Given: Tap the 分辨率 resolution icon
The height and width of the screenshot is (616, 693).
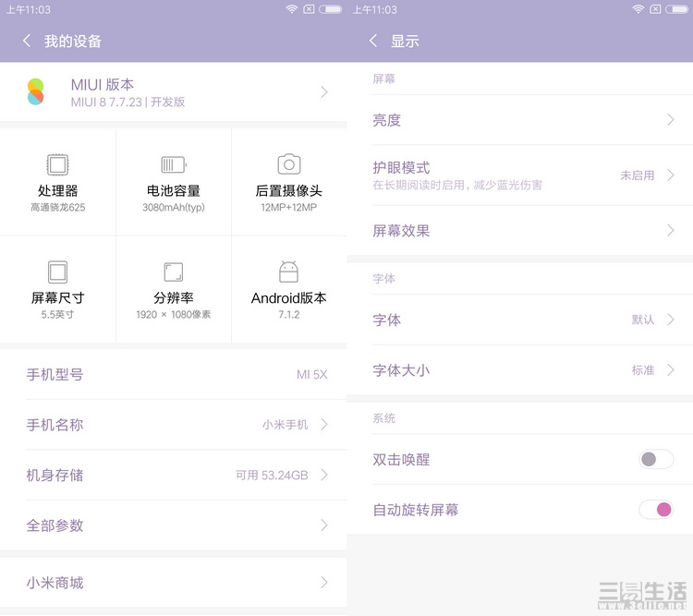Looking at the screenshot, I should point(173,272).
